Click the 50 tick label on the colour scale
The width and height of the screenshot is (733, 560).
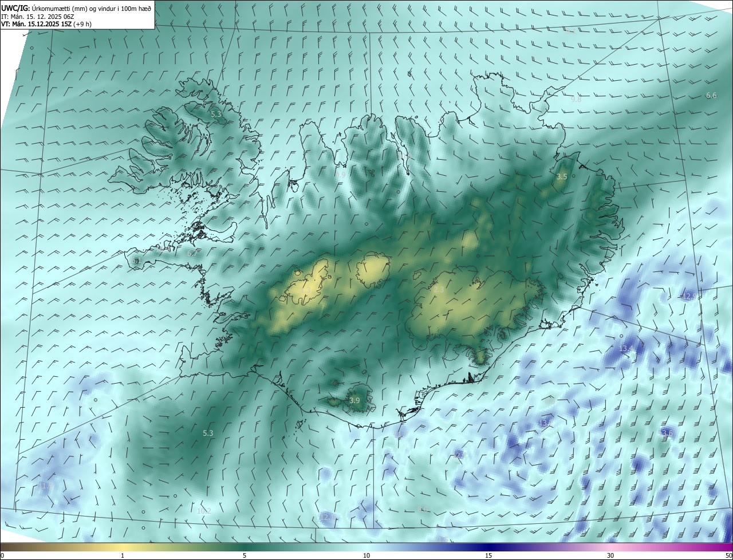(x=728, y=555)
